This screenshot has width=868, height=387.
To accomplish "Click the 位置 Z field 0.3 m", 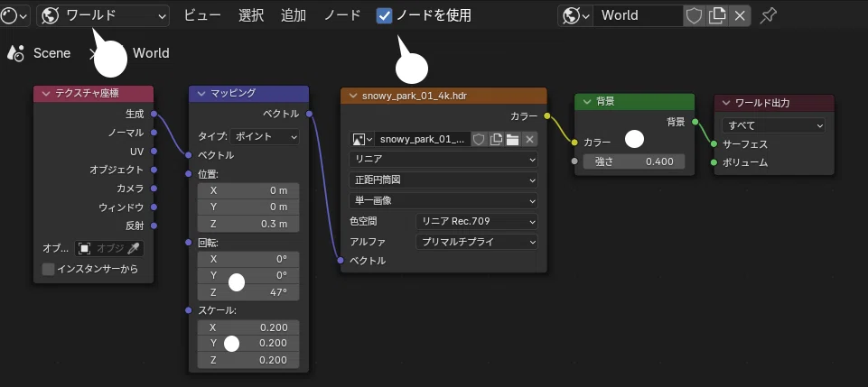I will [248, 224].
